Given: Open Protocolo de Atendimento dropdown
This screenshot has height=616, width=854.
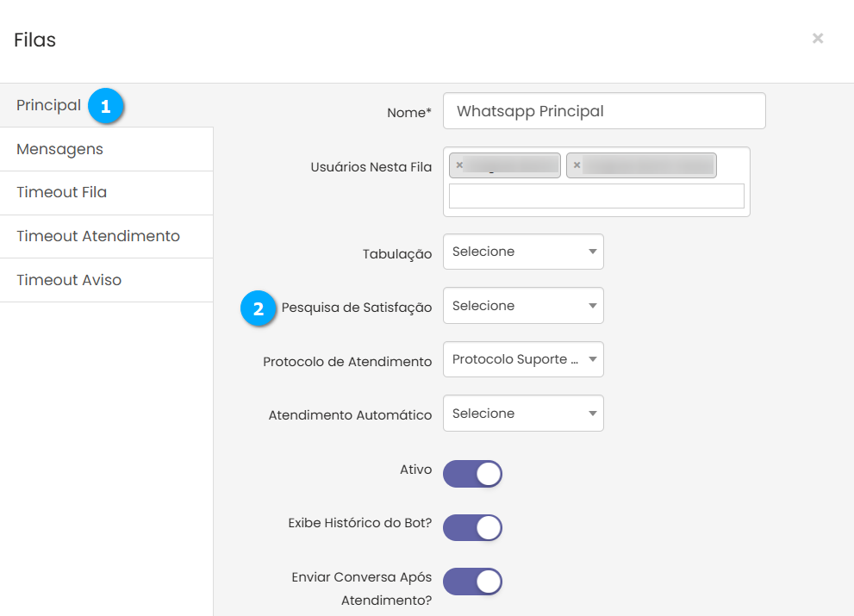Looking at the screenshot, I should [523, 359].
